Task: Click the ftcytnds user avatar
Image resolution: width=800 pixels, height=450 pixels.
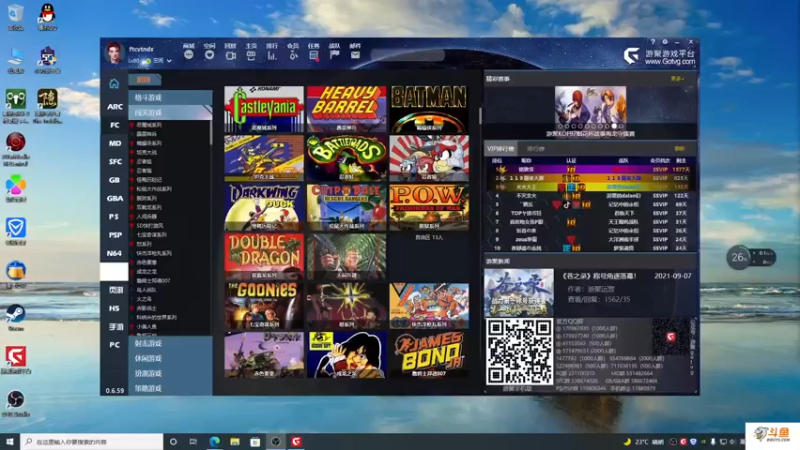Action: (114, 53)
